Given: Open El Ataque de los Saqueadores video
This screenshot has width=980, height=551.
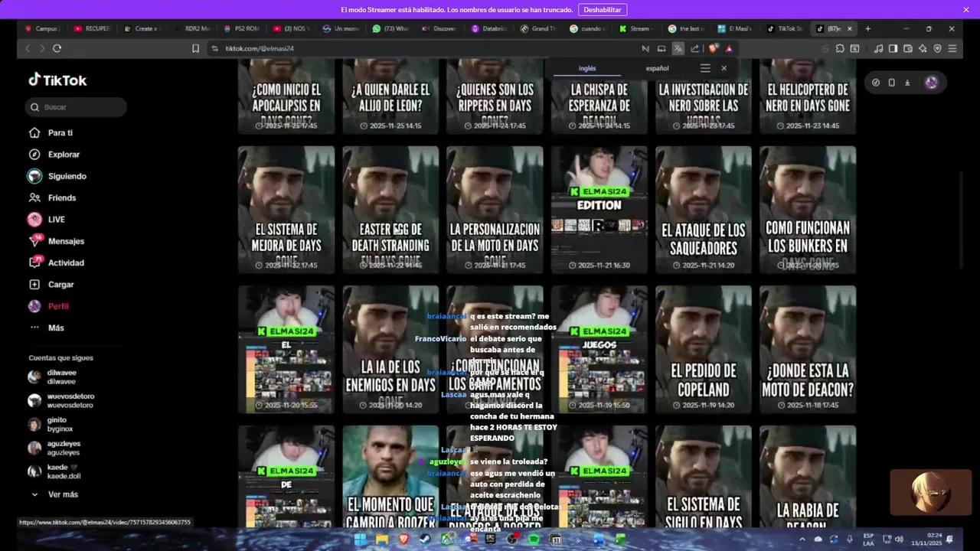Looking at the screenshot, I should click(x=704, y=210).
